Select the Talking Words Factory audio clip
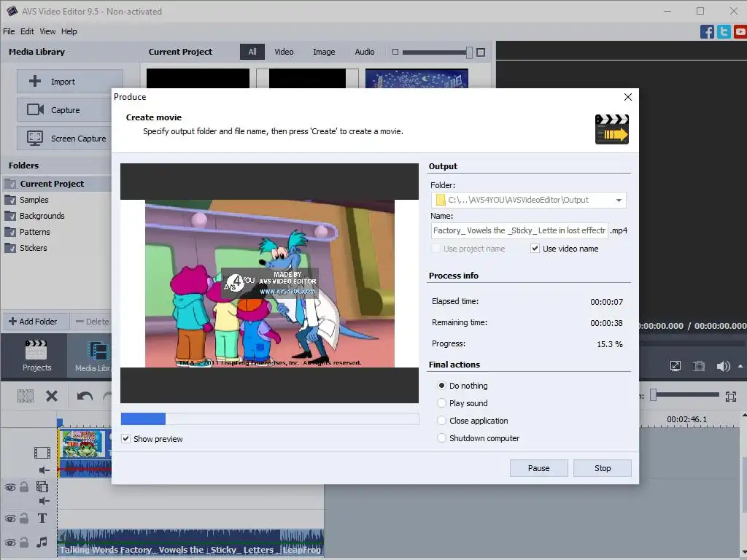Image resolution: width=747 pixels, height=560 pixels. (190, 542)
